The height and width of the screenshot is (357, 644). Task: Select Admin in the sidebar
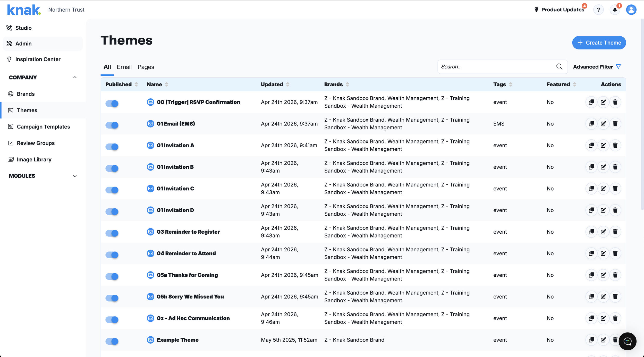pos(43,44)
